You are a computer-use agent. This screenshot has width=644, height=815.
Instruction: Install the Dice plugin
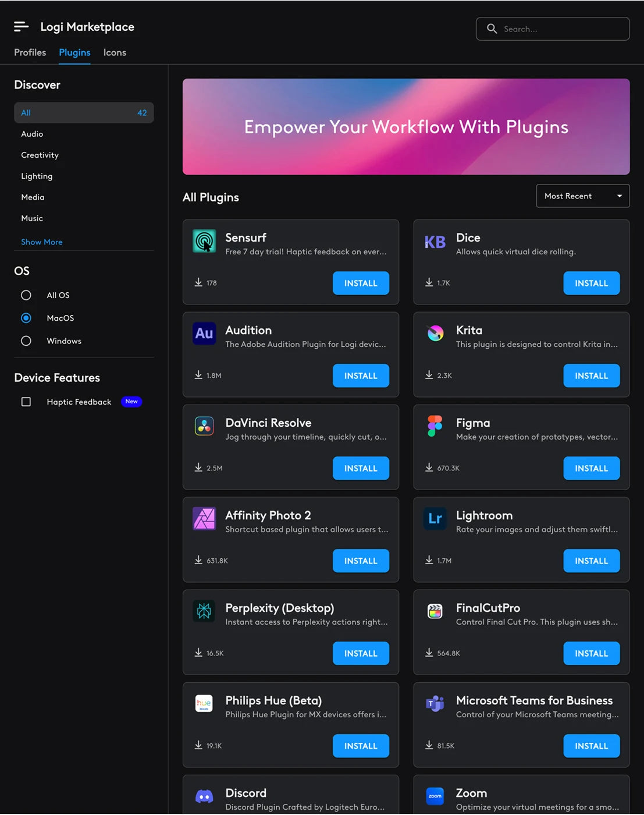point(592,283)
